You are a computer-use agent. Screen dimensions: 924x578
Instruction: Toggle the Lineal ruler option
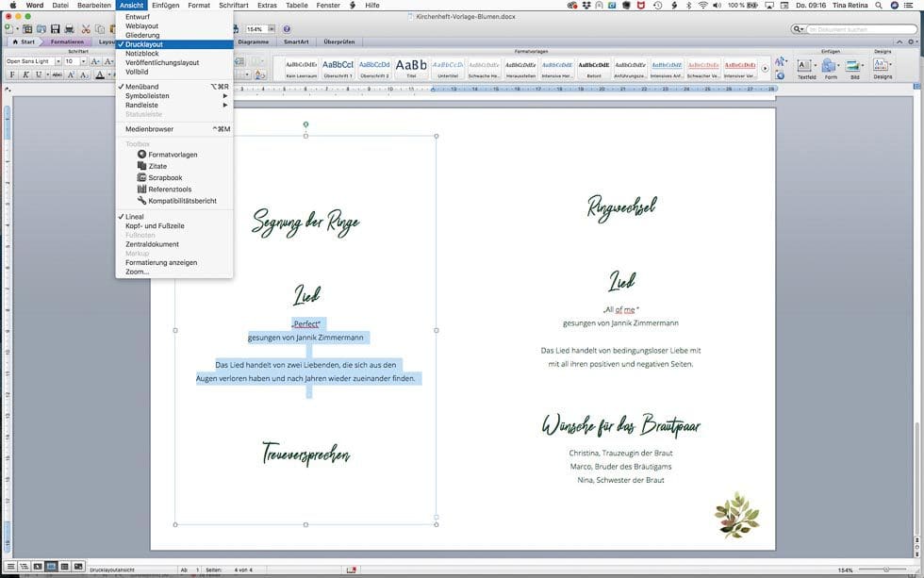pyautogui.click(x=135, y=217)
